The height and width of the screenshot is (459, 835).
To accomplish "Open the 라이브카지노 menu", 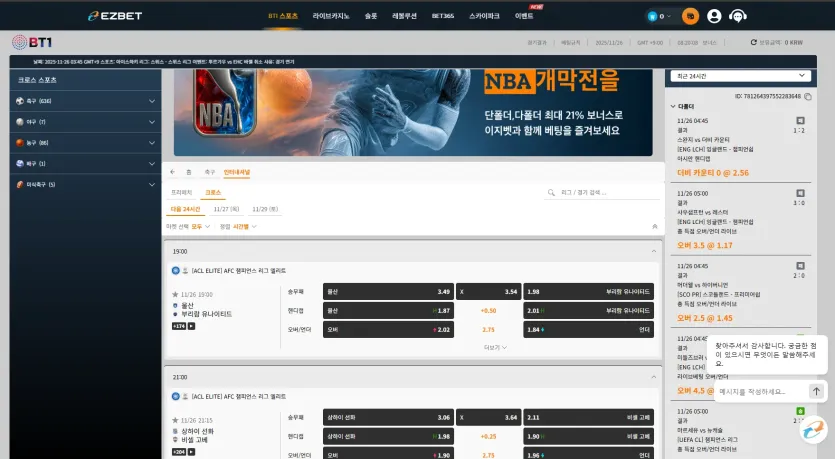I will coord(331,16).
